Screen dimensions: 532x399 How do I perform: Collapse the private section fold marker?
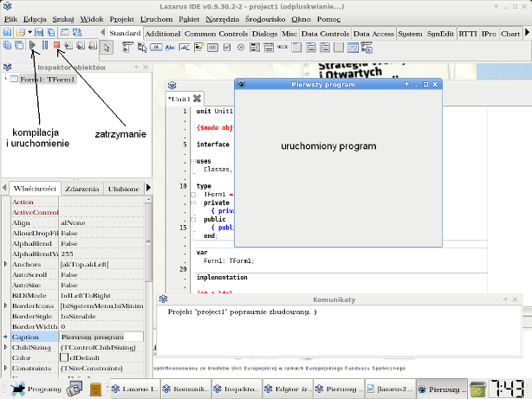(x=193, y=203)
